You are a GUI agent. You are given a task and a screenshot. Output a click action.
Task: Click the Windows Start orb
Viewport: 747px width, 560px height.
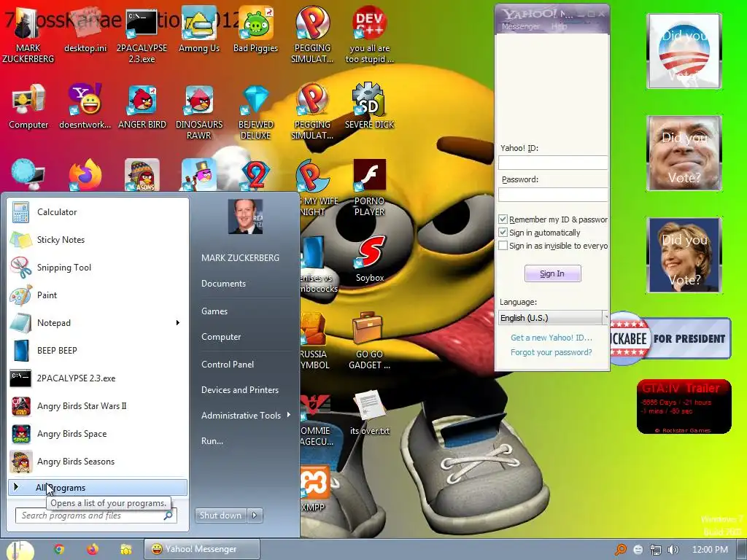pyautogui.click(x=20, y=550)
